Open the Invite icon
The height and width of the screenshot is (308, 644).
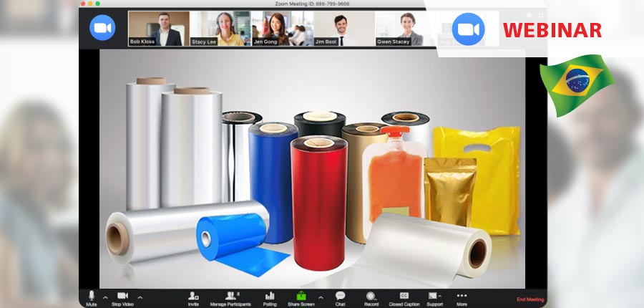[193, 296]
